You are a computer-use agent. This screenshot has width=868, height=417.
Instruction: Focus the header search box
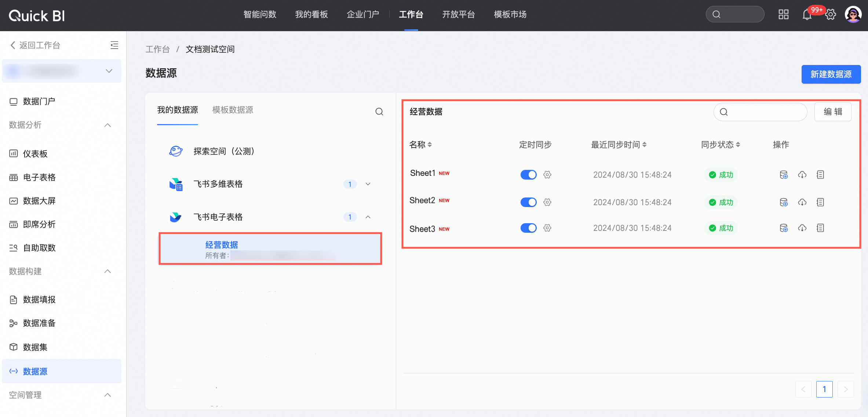click(x=735, y=14)
